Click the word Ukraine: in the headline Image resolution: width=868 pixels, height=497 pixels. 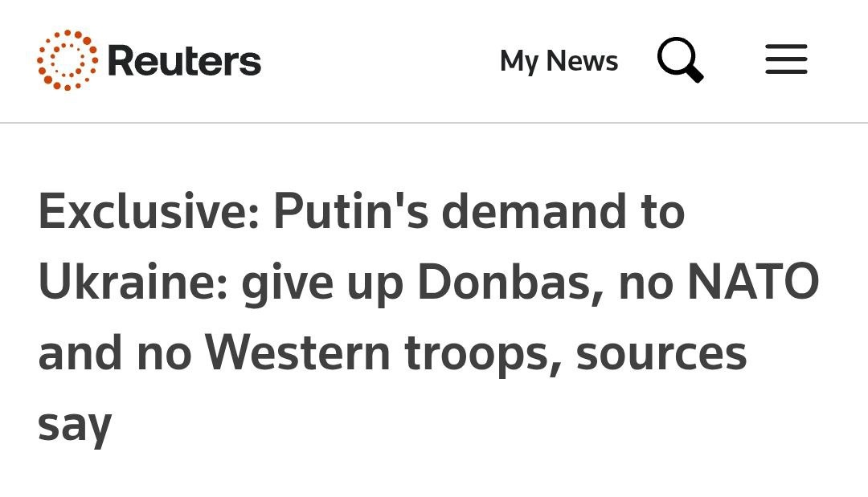(133, 281)
